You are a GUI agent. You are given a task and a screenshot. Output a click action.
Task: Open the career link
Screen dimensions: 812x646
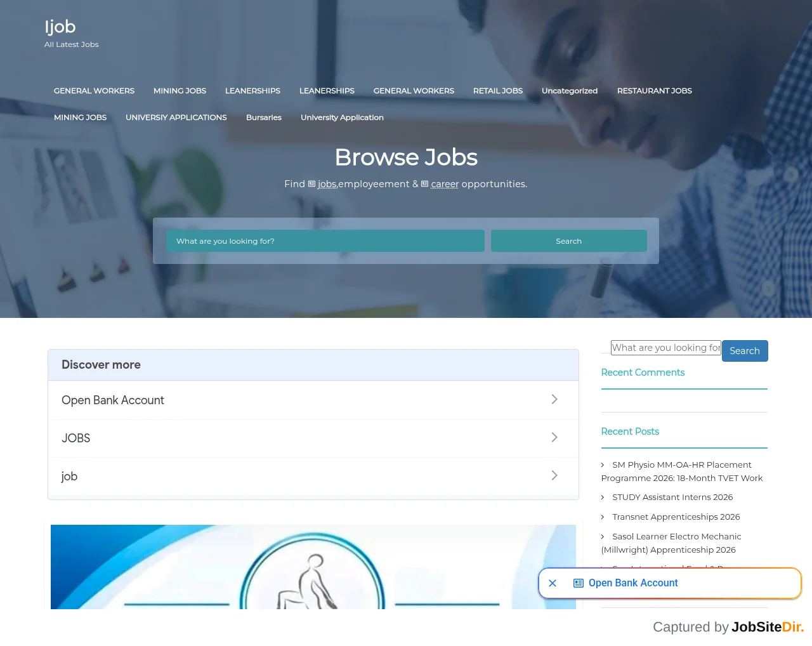coord(445,184)
